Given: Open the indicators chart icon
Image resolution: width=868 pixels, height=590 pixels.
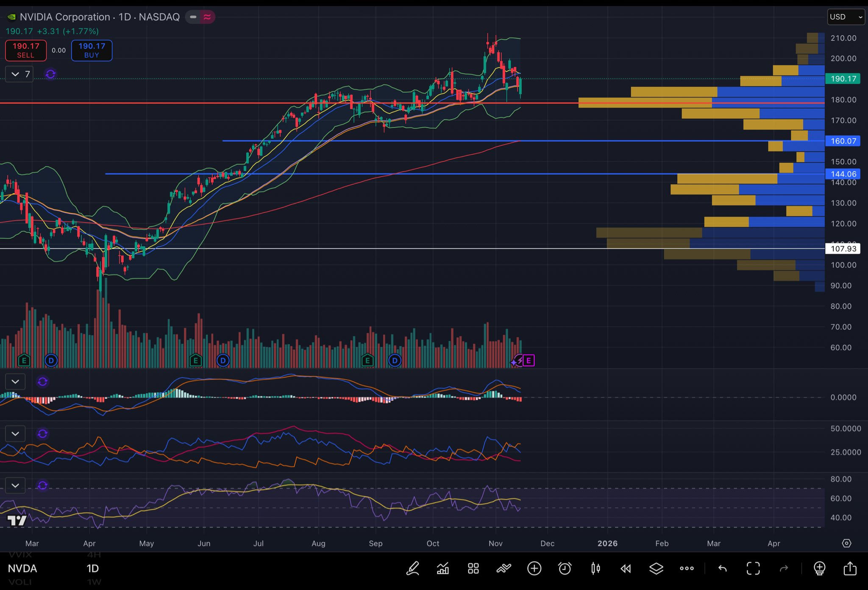Looking at the screenshot, I should pyautogui.click(x=443, y=568).
